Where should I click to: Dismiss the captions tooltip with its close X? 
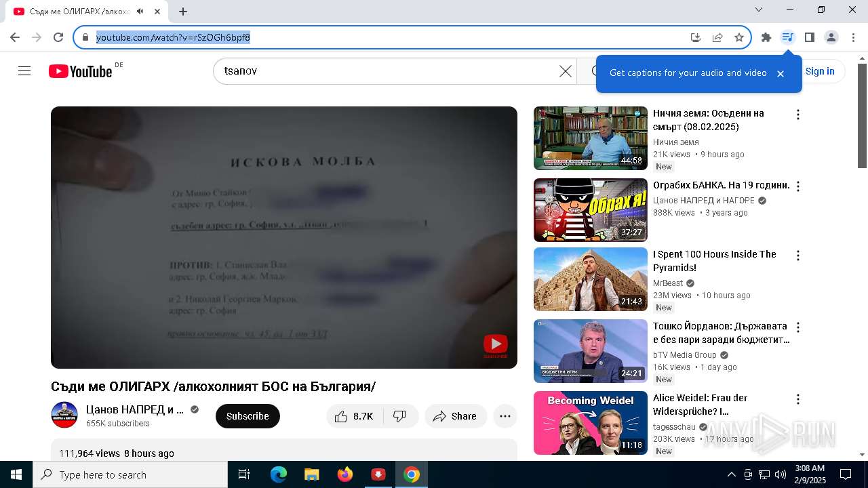(780, 73)
